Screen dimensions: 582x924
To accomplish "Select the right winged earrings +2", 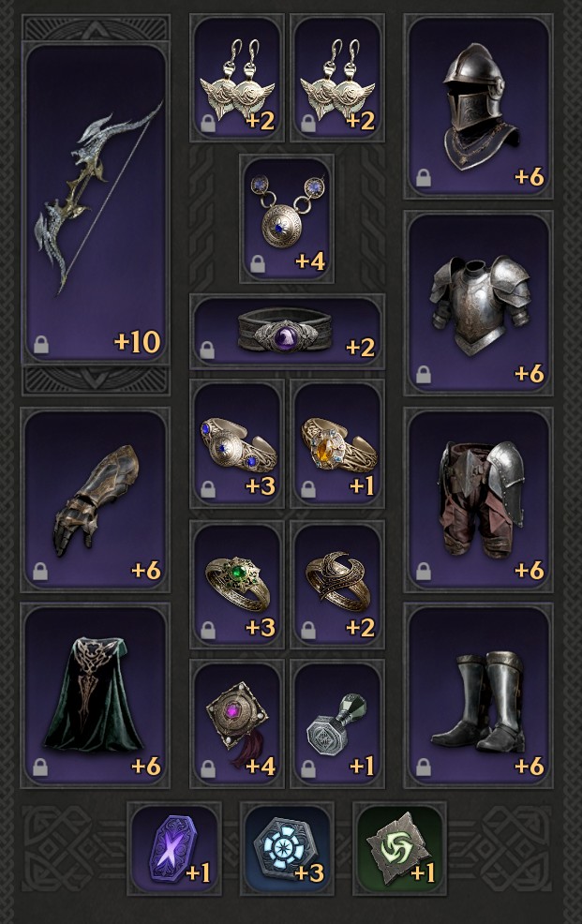I will pos(337,79).
